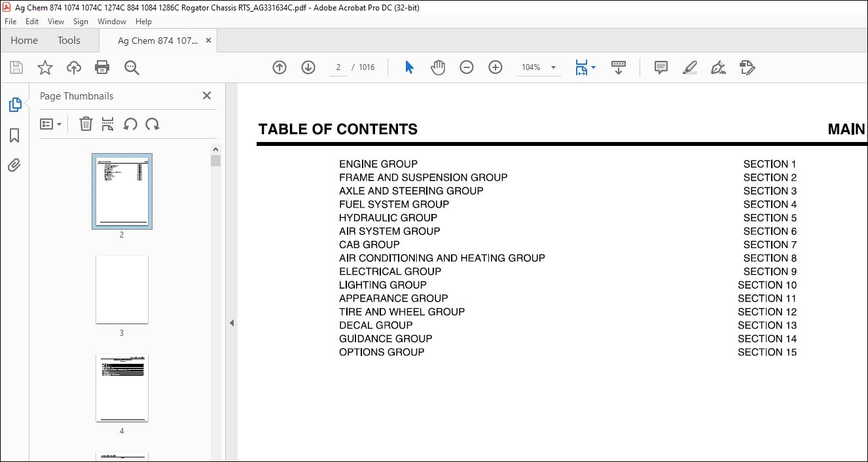Open the Edit menu
868x462 pixels.
(32, 22)
